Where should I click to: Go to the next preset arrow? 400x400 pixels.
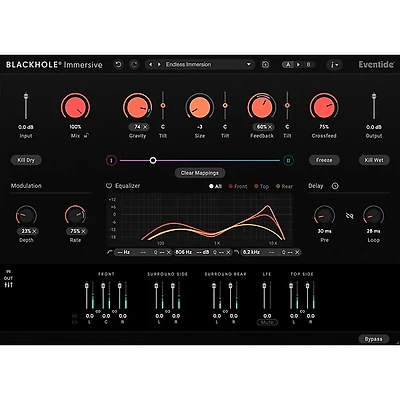[159, 64]
